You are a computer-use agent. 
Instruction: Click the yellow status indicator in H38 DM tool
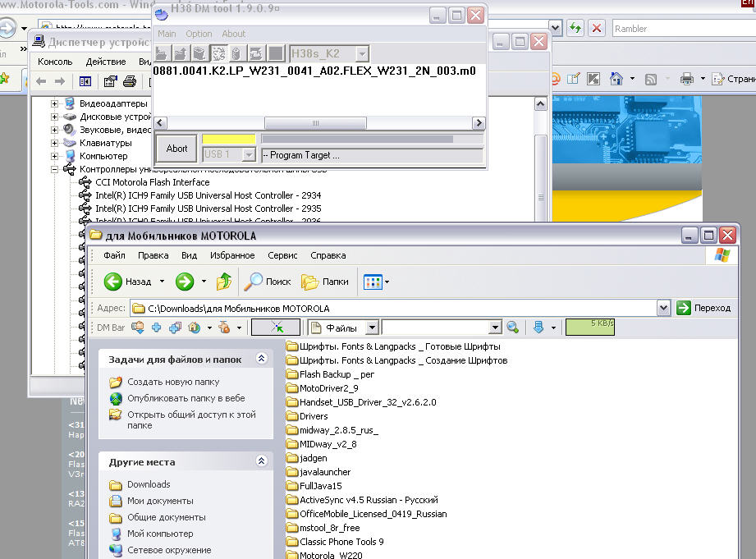click(228, 139)
